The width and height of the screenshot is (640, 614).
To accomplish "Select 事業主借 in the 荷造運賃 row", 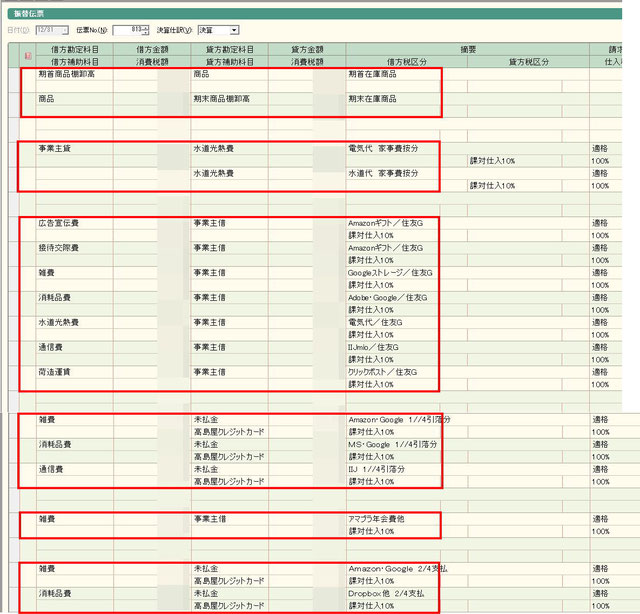I will [x=229, y=372].
